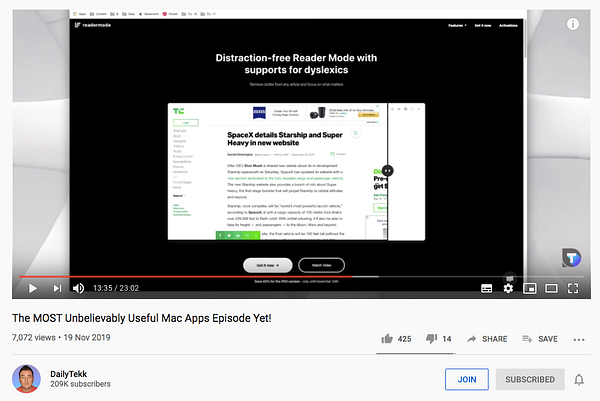This screenshot has width=600, height=401.
Task: Click '7,072 views' text
Action: coord(34,337)
